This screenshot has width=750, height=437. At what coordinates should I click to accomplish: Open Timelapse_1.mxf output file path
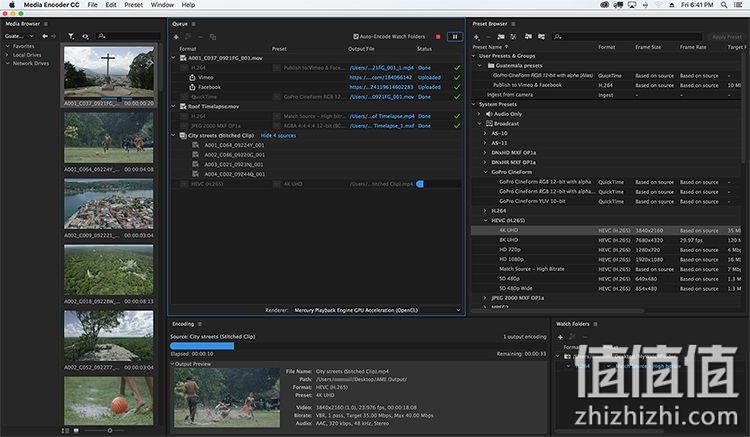[x=382, y=126]
